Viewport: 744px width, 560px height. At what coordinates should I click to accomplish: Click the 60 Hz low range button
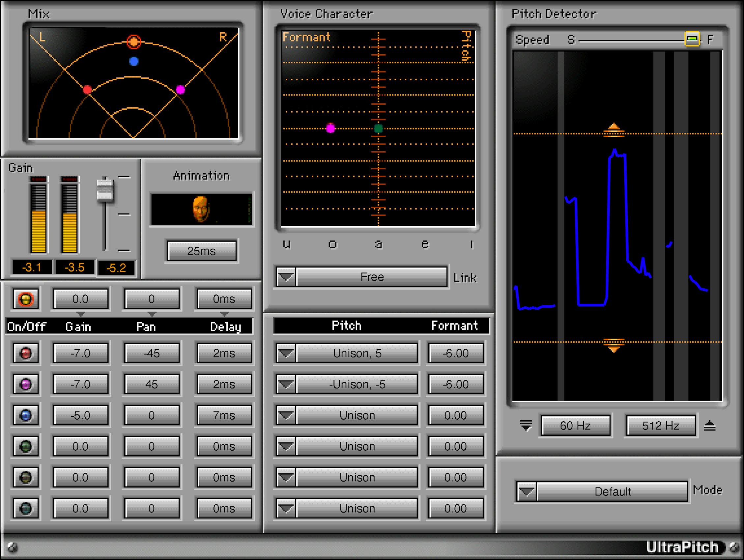pyautogui.click(x=576, y=425)
